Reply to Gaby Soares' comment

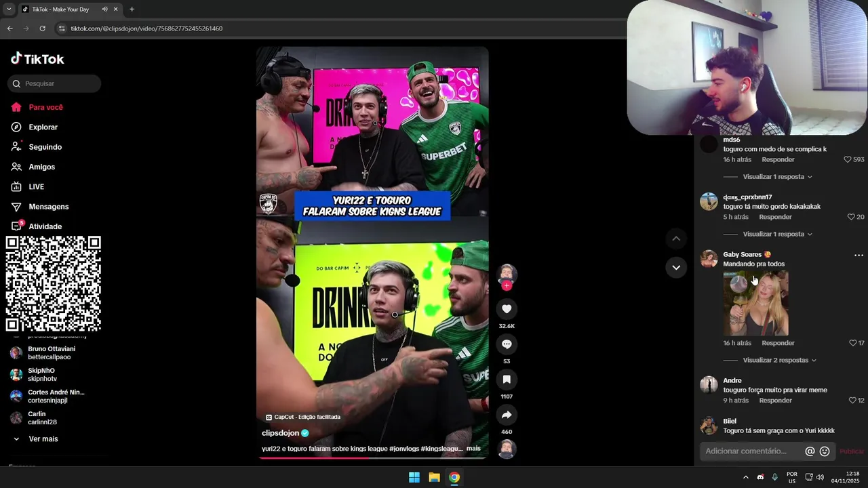pyautogui.click(x=778, y=343)
